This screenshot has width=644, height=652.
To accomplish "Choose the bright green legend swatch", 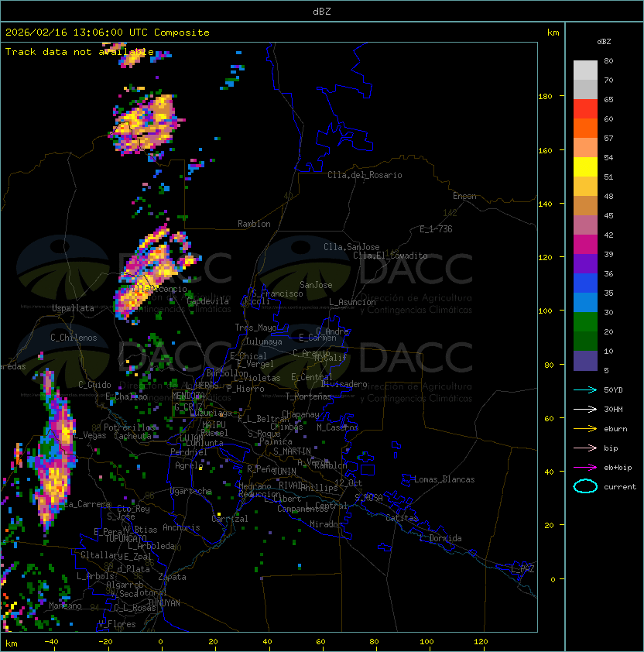I will 585,321.
